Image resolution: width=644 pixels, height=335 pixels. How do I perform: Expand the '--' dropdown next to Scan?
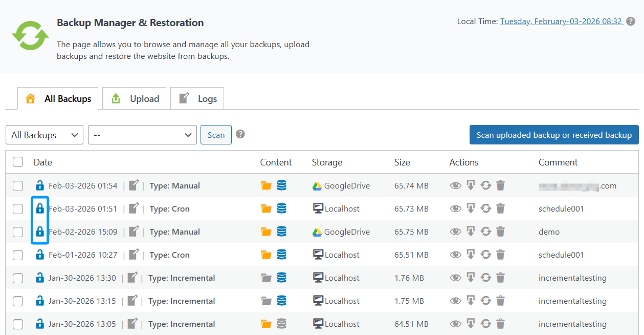point(142,135)
